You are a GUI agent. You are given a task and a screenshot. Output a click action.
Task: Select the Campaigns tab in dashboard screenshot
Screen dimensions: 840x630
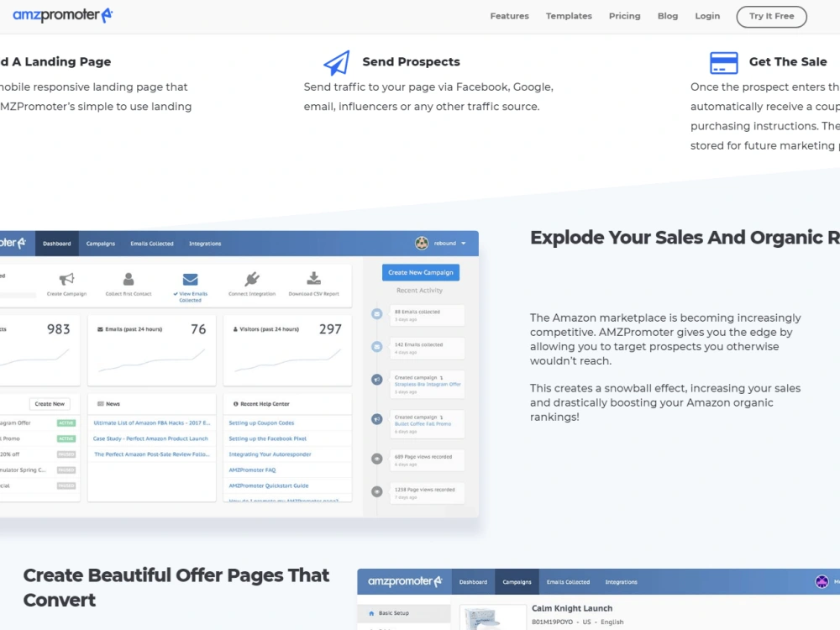click(x=101, y=244)
